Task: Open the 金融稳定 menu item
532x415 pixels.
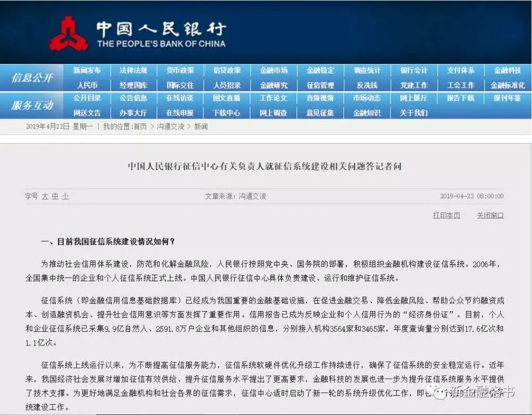Action: (x=320, y=71)
